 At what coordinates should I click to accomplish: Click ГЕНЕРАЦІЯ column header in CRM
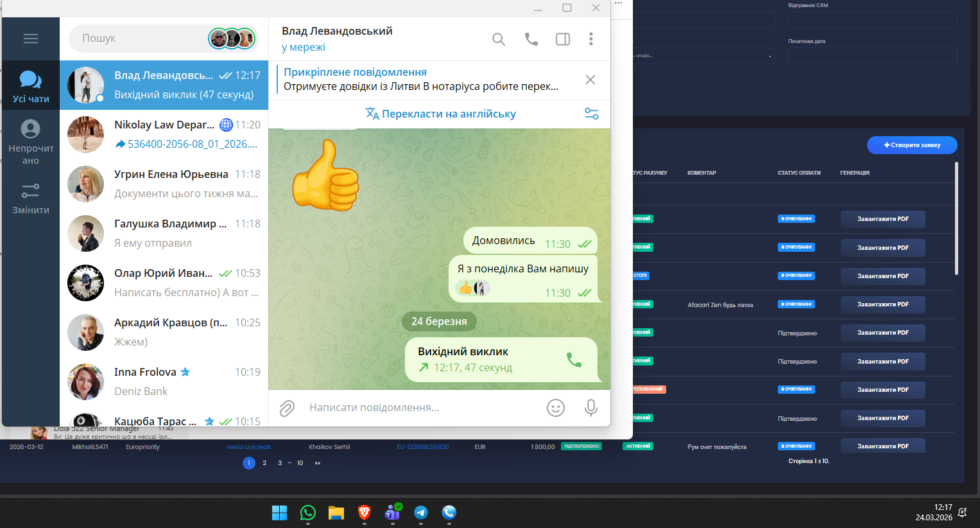[855, 173]
